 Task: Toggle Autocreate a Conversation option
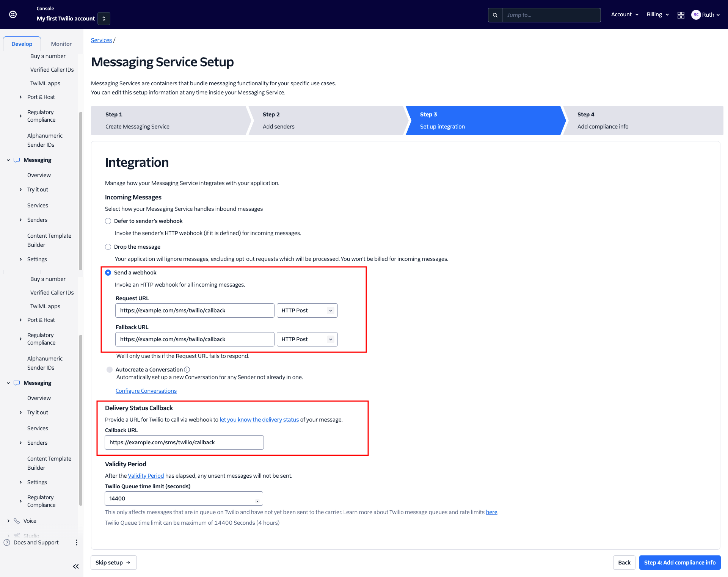click(110, 370)
